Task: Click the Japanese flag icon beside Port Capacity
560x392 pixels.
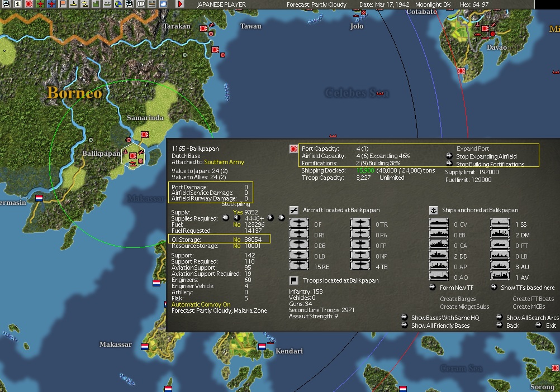Action: (x=293, y=149)
